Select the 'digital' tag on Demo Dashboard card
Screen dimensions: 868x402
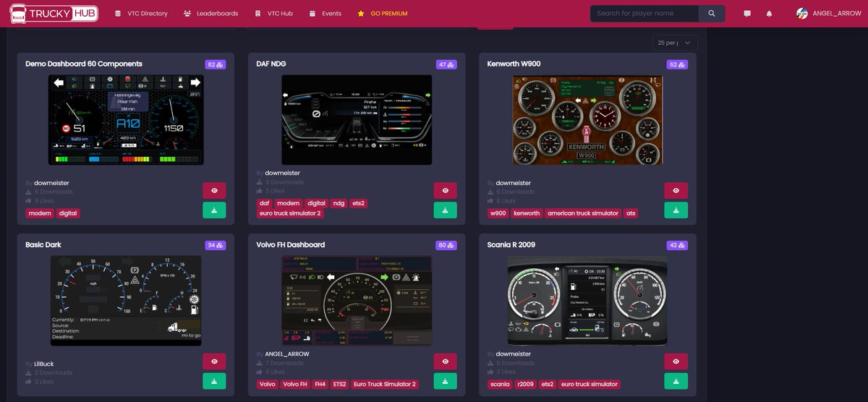68,213
